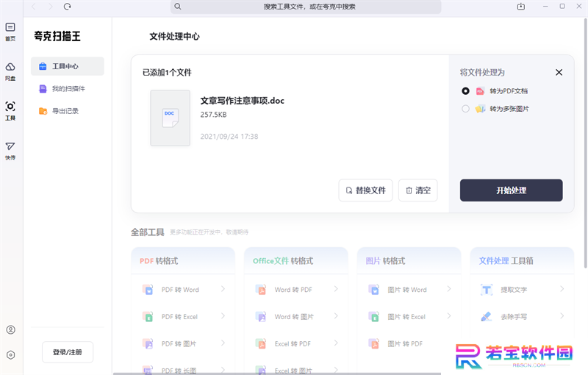Expand Word 转 PDF chevron
This screenshot has height=375, width=588.
336,289
